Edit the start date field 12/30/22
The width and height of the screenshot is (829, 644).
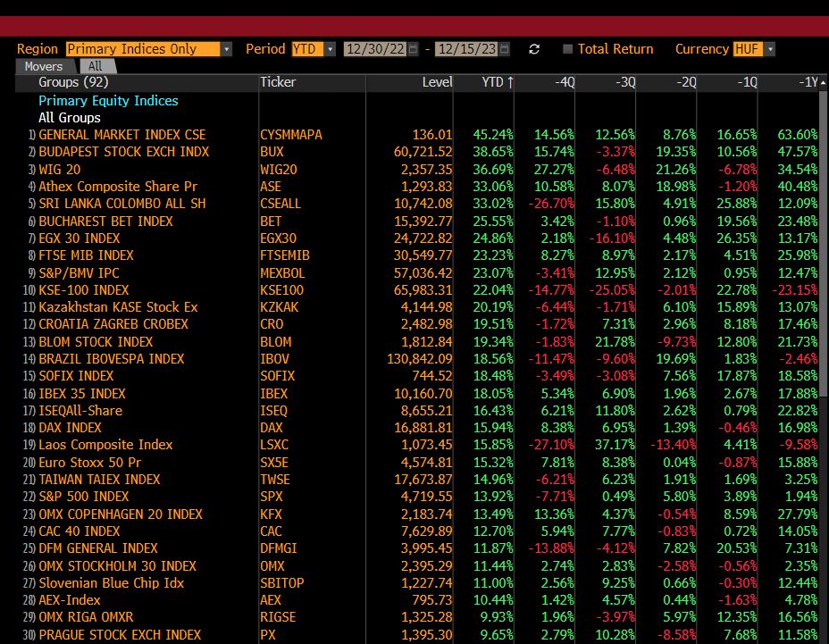pos(376,49)
